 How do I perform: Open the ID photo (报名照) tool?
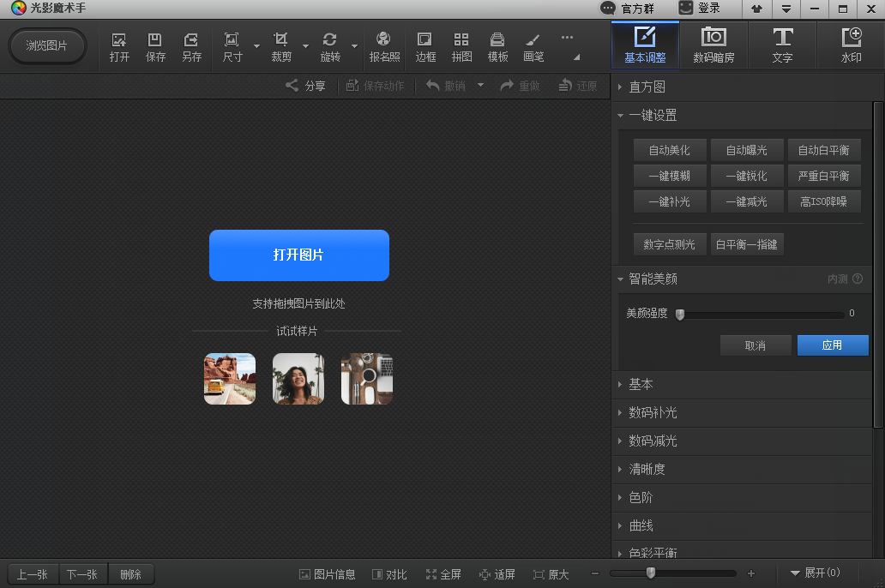click(x=384, y=46)
